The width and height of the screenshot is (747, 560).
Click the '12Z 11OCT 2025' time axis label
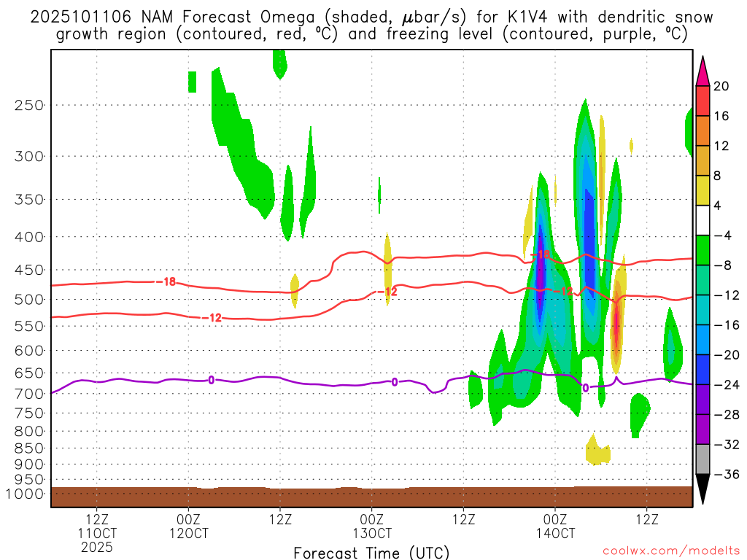click(97, 533)
